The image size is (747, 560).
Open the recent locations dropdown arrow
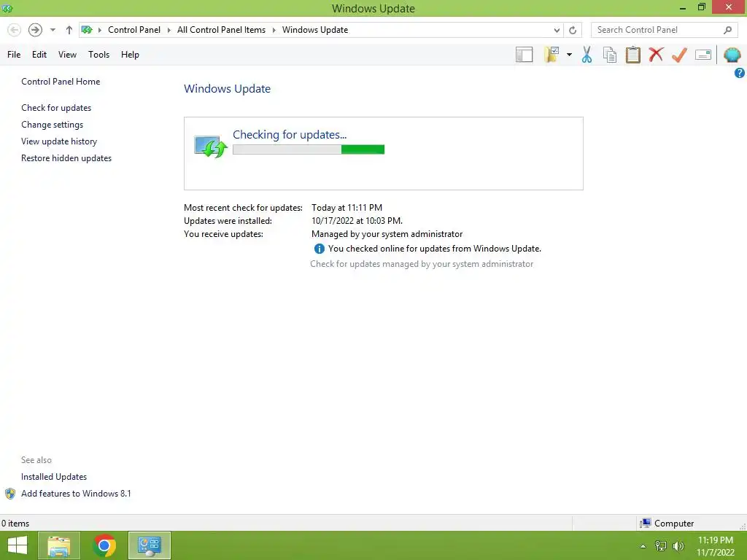tap(53, 30)
